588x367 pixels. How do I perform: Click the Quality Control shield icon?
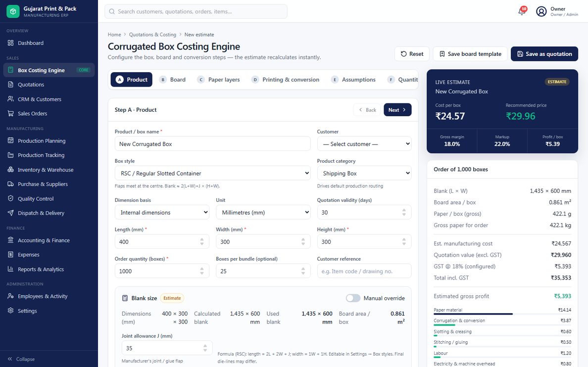10,198
